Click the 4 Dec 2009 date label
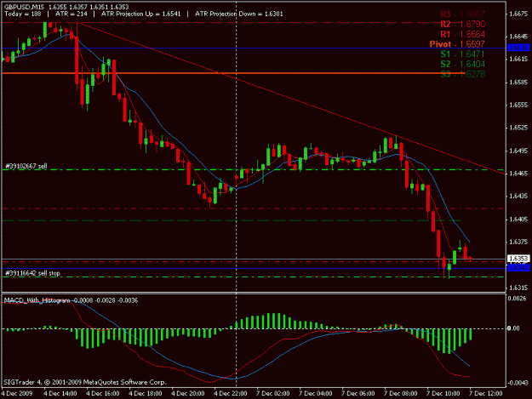 point(17,393)
